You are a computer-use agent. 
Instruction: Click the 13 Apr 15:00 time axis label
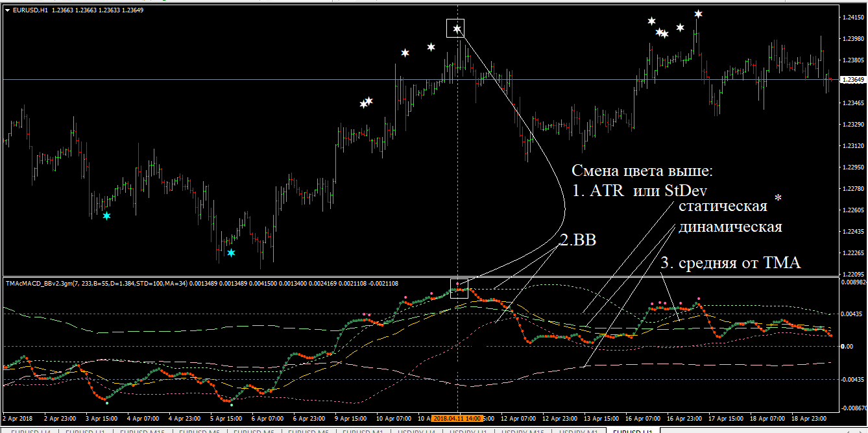coord(601,419)
